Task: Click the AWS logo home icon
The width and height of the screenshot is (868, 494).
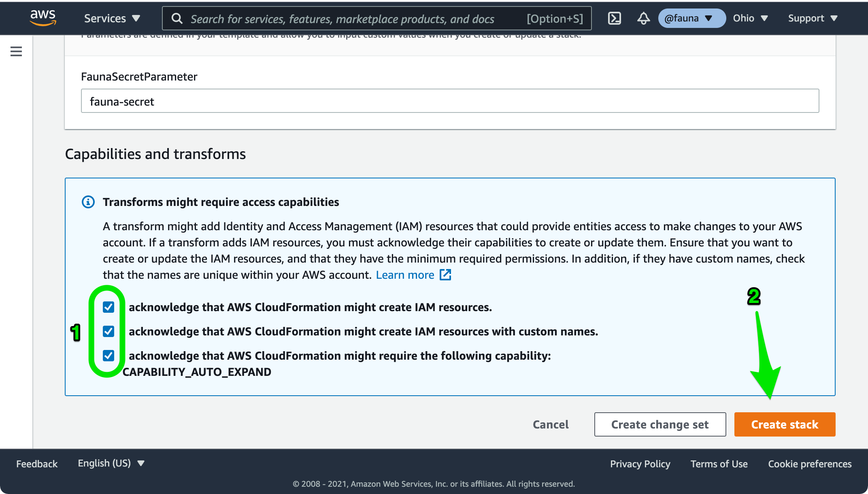Action: coord(43,18)
